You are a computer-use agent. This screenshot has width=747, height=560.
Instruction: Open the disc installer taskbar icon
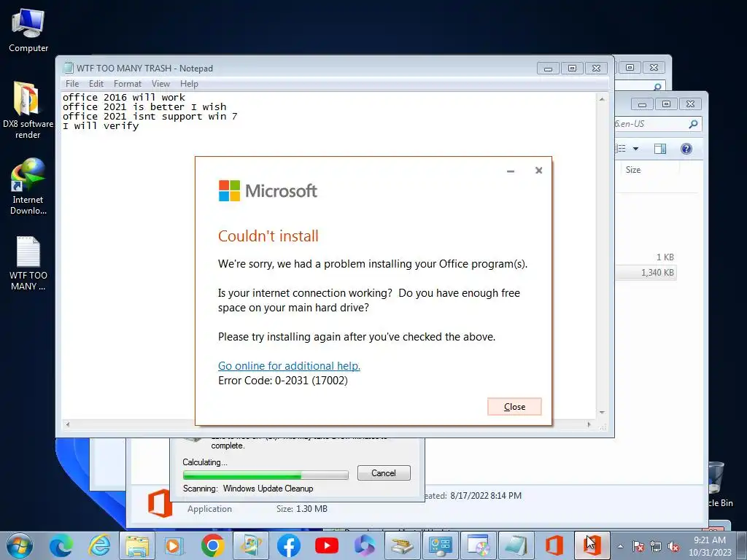click(479, 545)
